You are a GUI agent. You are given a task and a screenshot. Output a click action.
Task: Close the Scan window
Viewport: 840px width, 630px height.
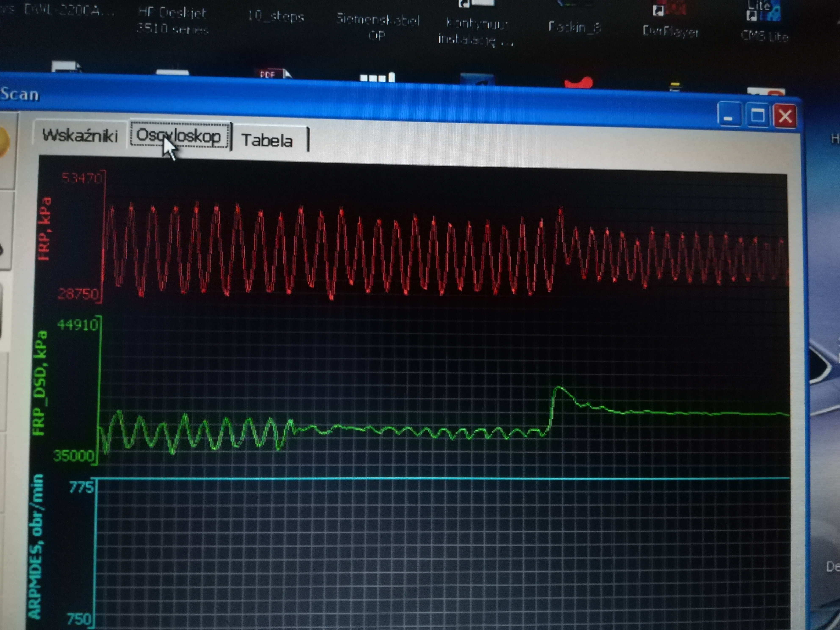(x=785, y=116)
